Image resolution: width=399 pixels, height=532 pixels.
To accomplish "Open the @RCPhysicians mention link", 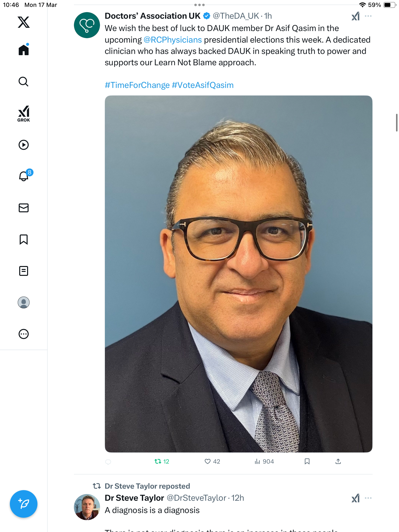I will 173,40.
